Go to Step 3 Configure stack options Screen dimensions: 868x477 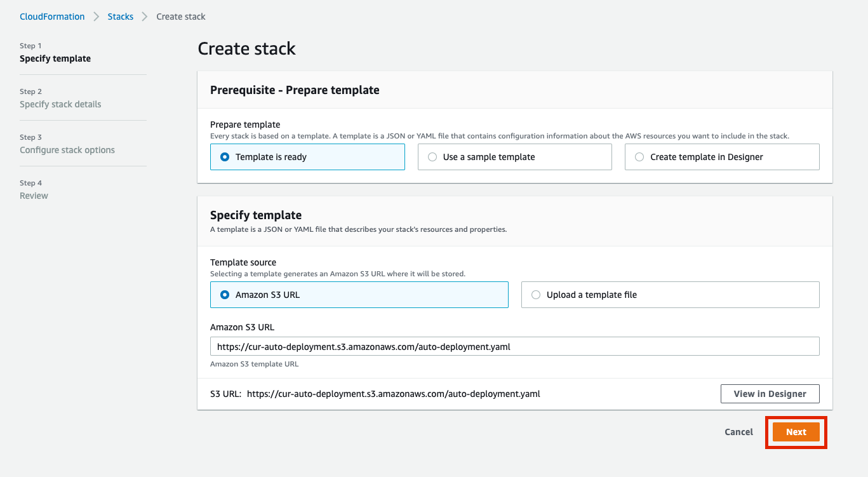(x=67, y=150)
